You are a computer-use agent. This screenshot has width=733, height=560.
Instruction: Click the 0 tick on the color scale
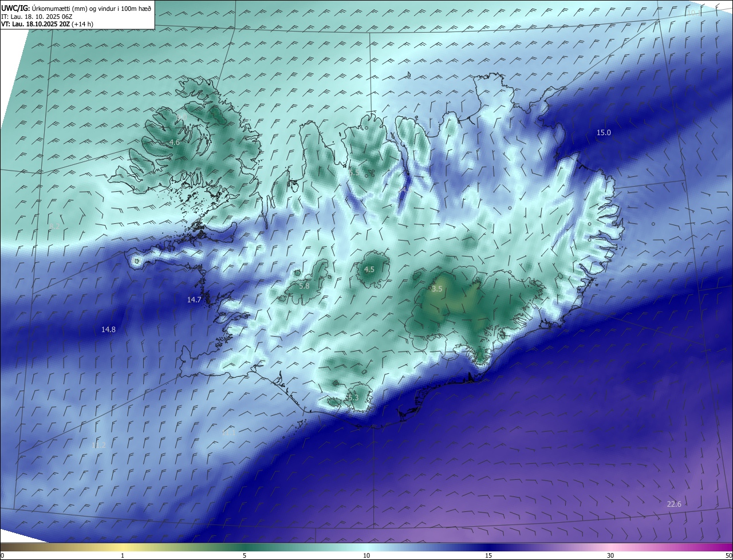[2, 555]
